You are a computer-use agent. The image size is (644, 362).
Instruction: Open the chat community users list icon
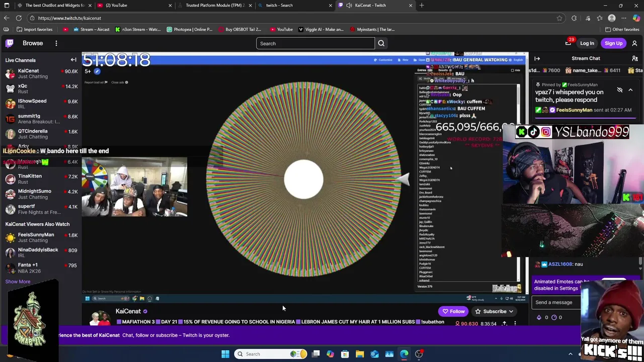point(635,58)
